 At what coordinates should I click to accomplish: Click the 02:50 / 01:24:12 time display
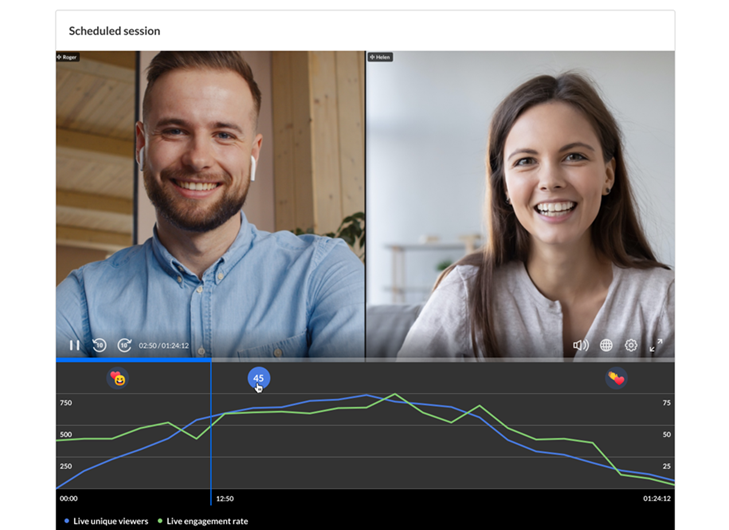click(x=164, y=345)
